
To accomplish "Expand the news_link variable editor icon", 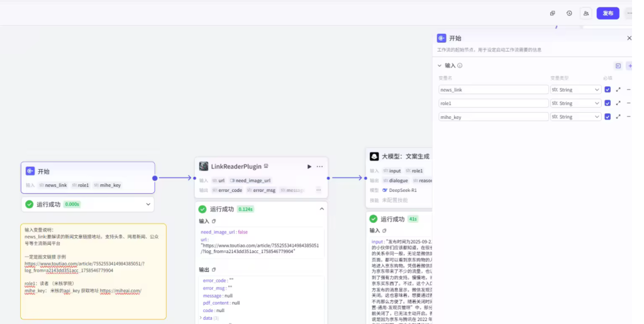I will [x=618, y=90].
